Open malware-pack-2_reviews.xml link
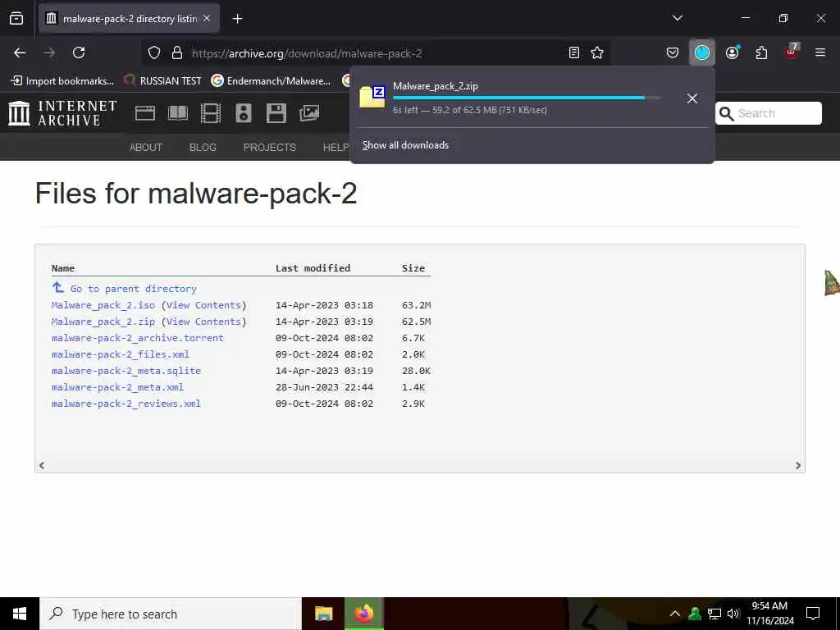The height and width of the screenshot is (630, 840). pos(126,404)
